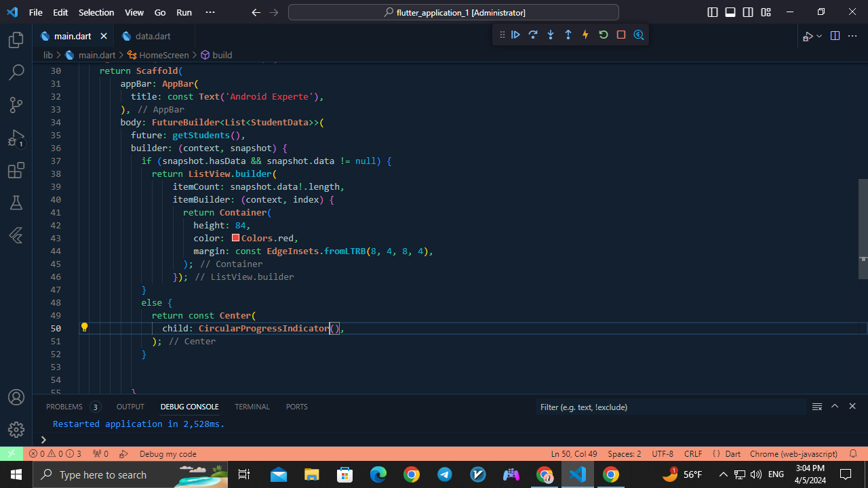This screenshot has width=868, height=488.
Task: Select lib in breadcrumb
Action: [47, 55]
